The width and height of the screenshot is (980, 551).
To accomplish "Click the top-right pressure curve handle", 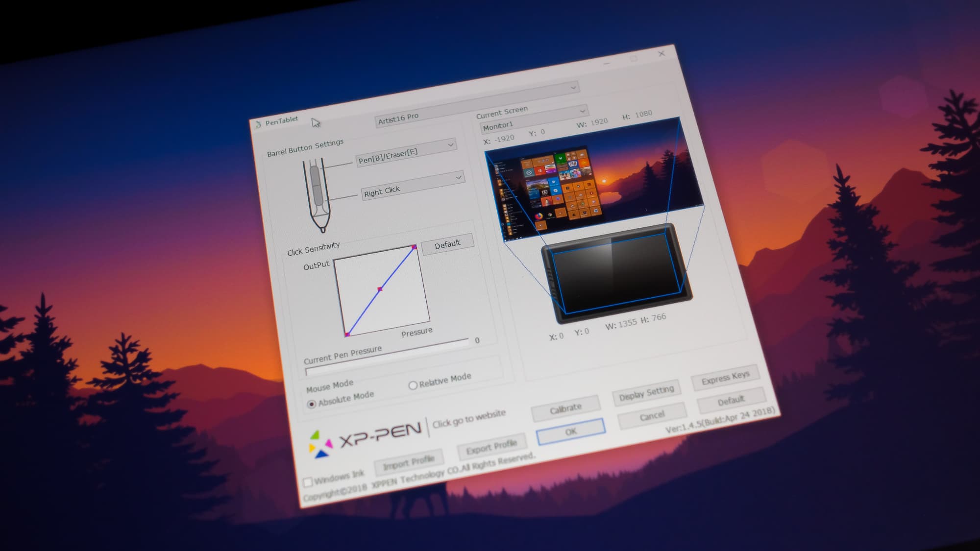I will coord(414,247).
